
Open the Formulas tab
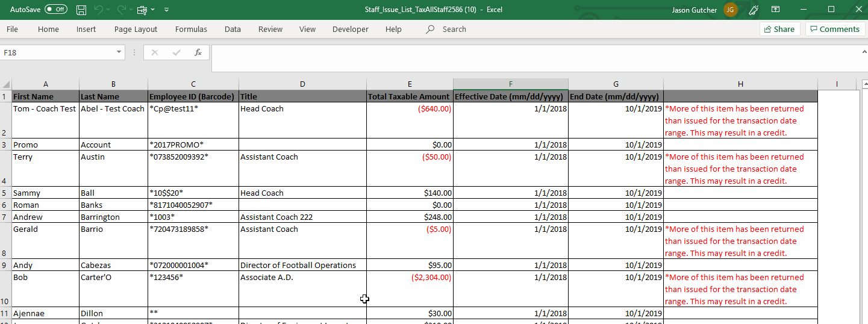point(191,29)
